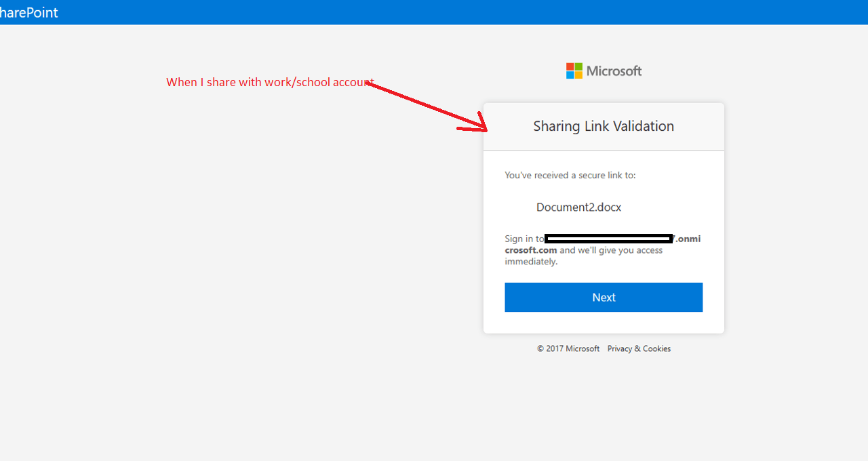Click the blue Next button
868x461 pixels.
coord(604,298)
